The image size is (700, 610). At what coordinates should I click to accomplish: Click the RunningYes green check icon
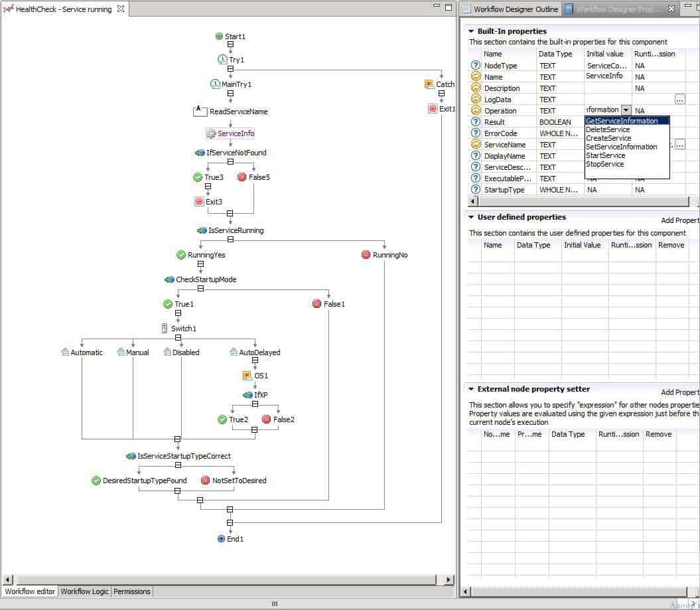[x=180, y=255]
